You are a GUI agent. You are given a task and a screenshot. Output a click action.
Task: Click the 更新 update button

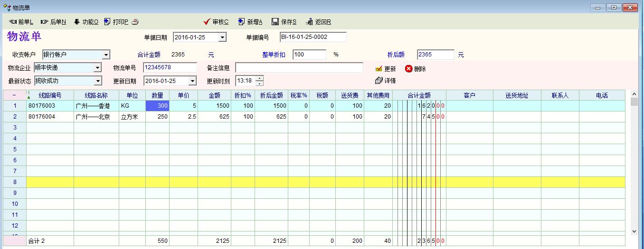pyautogui.click(x=385, y=69)
